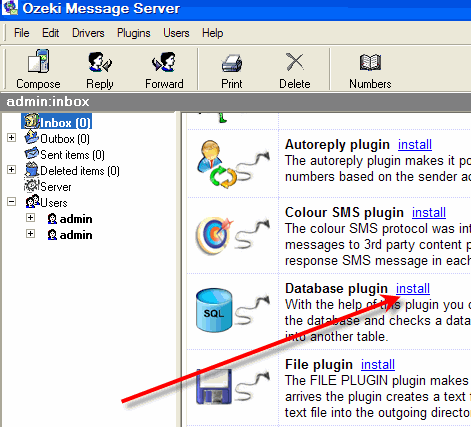This screenshot has height=427, width=471.
Task: Click the Sent items folder icon
Action: point(32,154)
